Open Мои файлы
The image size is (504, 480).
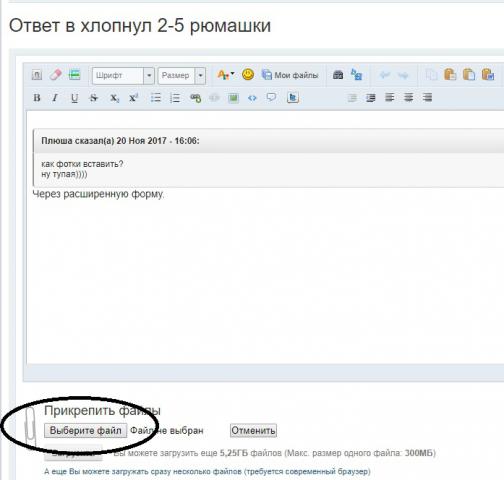pos(290,75)
